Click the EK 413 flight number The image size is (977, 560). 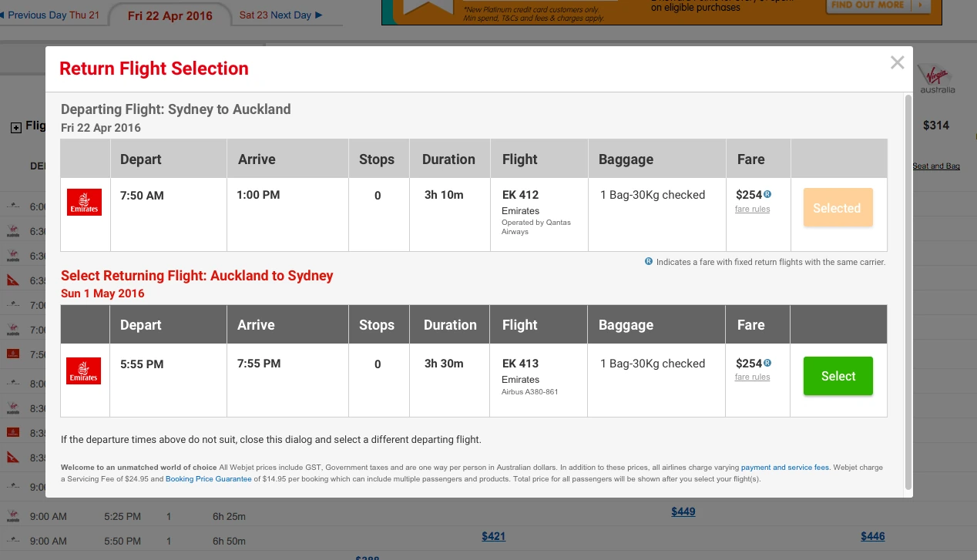520,363
